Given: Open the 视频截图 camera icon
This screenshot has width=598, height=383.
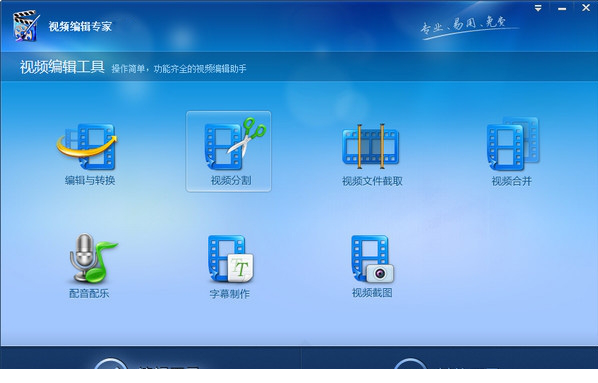Looking at the screenshot, I should pos(372,259).
